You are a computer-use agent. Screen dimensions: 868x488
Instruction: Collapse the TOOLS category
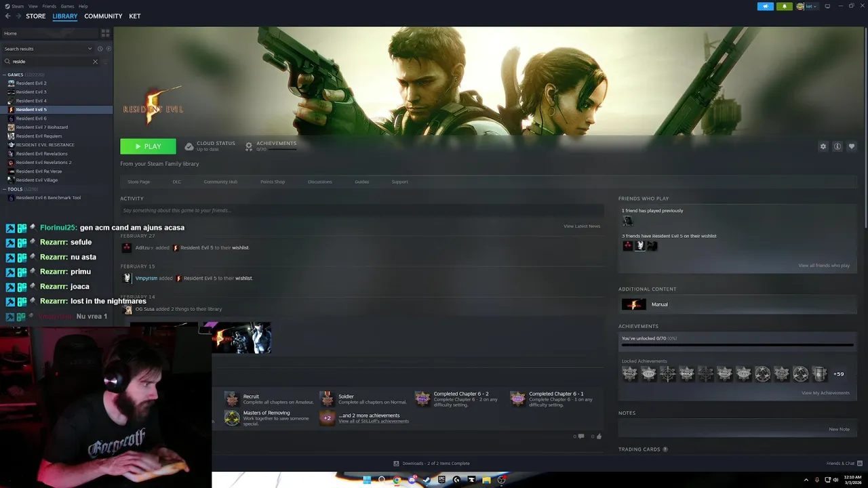tap(4, 189)
